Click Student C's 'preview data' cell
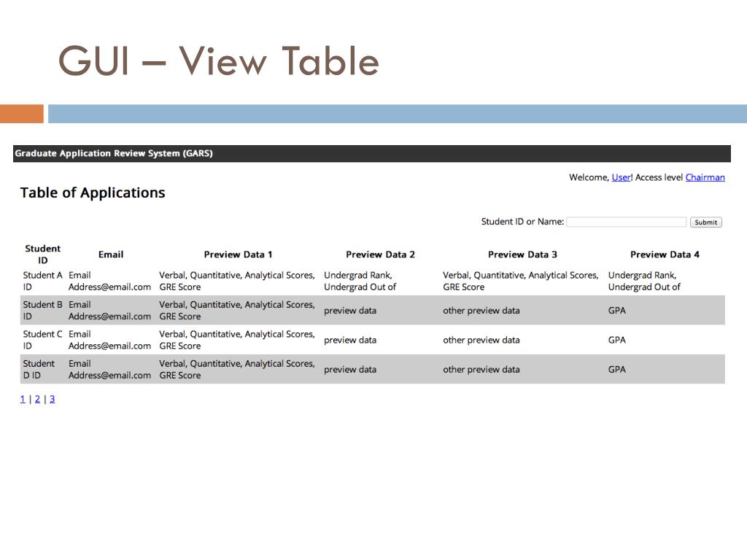 click(x=350, y=340)
